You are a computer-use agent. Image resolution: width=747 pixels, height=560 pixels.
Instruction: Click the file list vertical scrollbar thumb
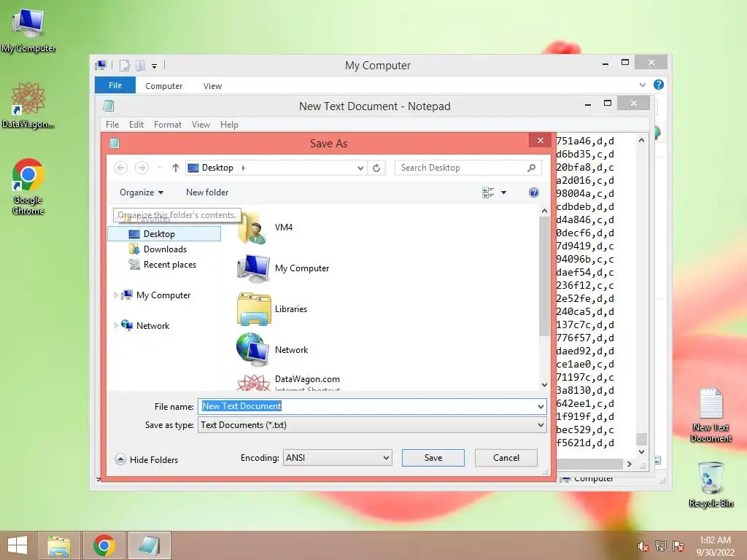pyautogui.click(x=544, y=276)
